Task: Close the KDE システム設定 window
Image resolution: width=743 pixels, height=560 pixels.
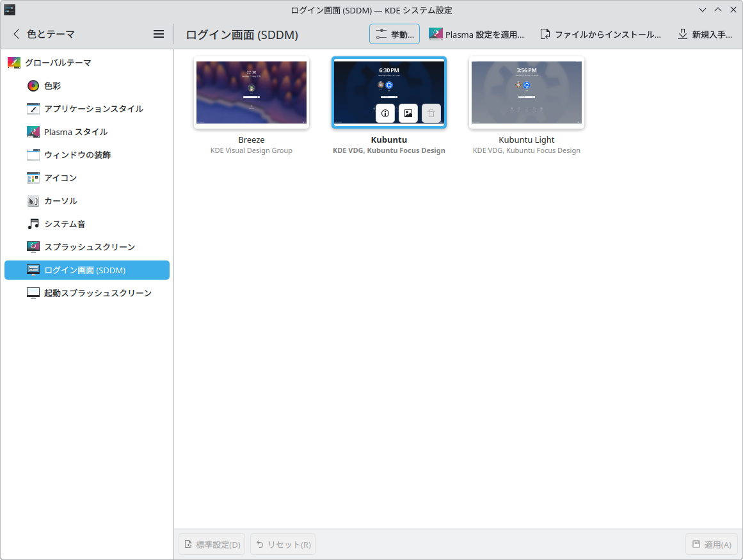Action: (x=733, y=10)
